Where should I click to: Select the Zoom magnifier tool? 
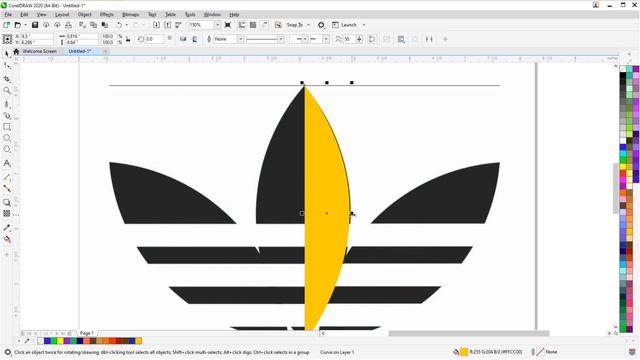(x=7, y=91)
